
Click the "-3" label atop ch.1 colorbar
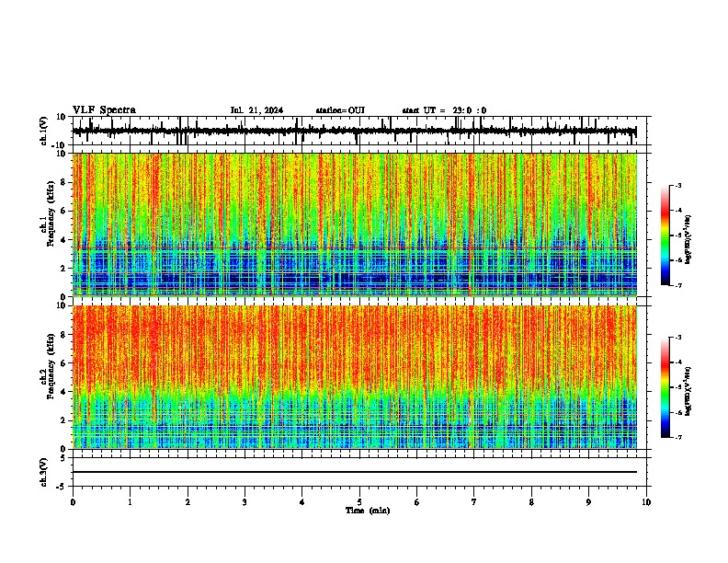pyautogui.click(x=678, y=185)
